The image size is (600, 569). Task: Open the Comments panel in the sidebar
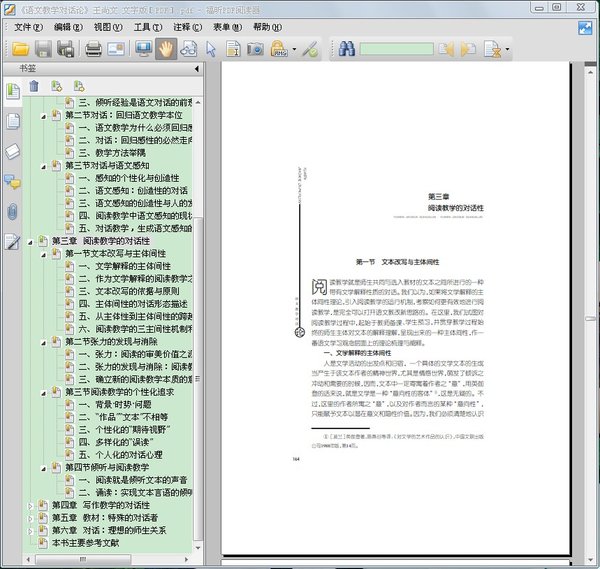pyautogui.click(x=12, y=181)
